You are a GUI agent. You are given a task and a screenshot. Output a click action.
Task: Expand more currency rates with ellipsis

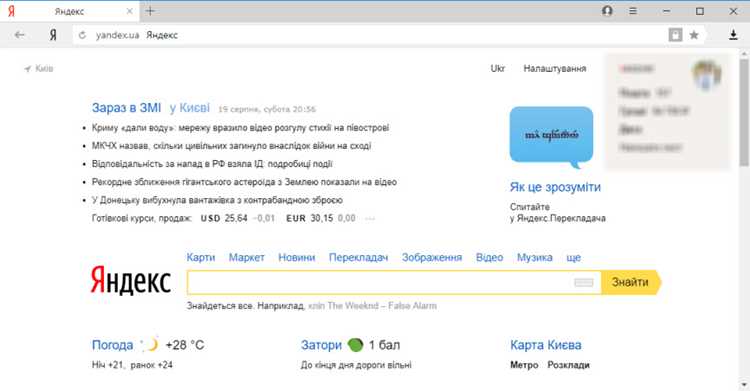(x=370, y=219)
